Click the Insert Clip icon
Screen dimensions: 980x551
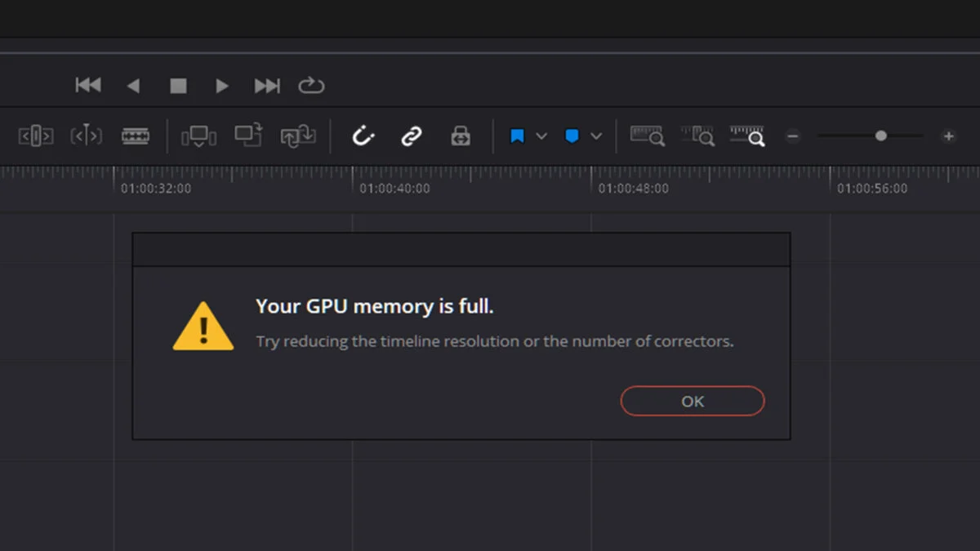[198, 136]
